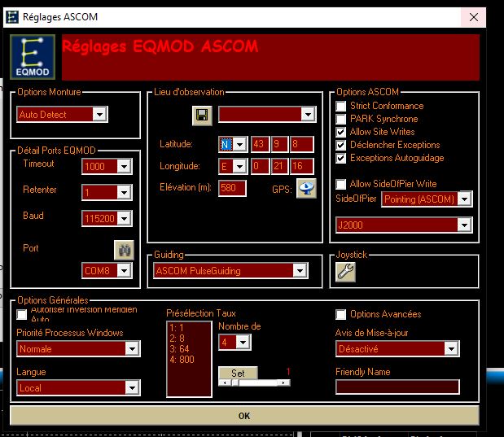Toggle Déclencher Exceptions checkbox
The image size is (504, 437).
[x=340, y=145]
